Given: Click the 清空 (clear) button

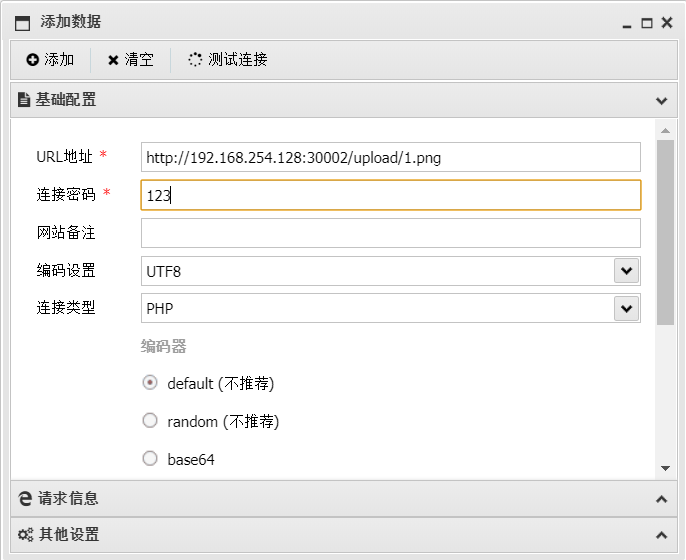Looking at the screenshot, I should [130, 60].
